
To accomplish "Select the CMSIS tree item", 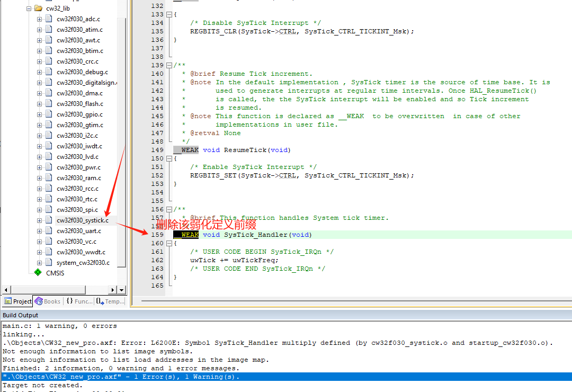I will coord(55,273).
